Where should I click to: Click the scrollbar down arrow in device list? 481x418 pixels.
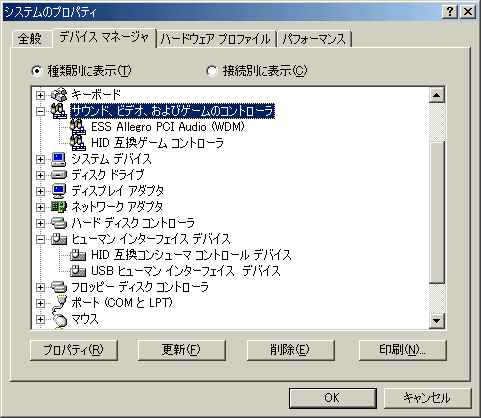(437, 321)
